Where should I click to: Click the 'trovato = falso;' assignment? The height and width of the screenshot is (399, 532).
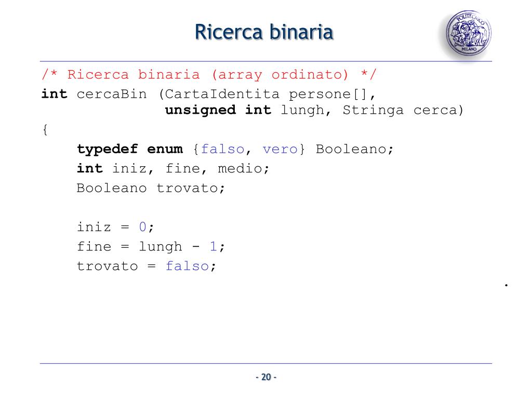(146, 266)
